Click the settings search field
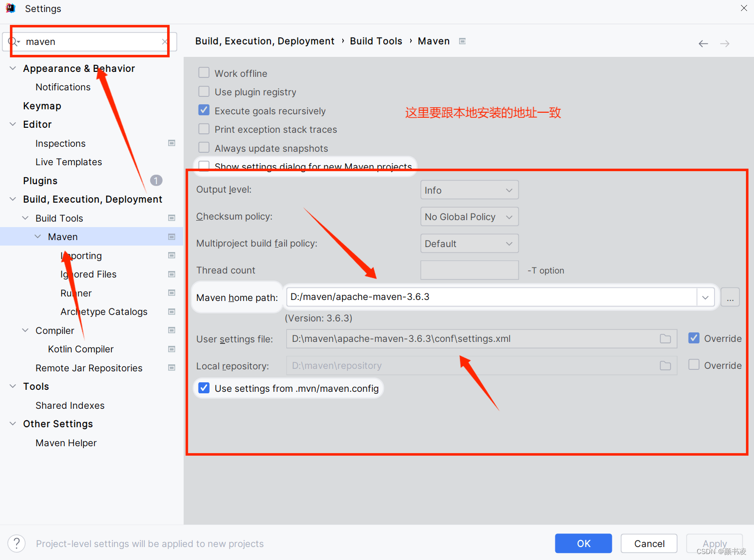754x560 pixels. point(90,42)
